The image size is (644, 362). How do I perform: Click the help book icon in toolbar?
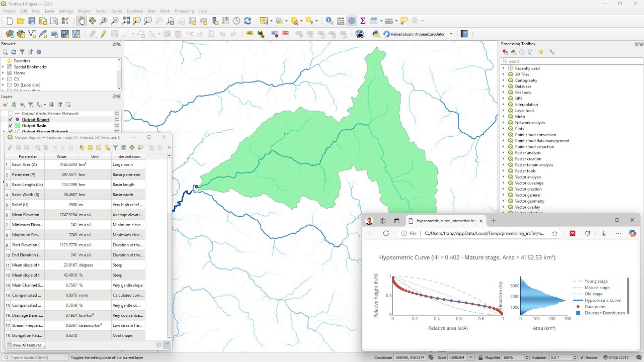[x=464, y=34]
